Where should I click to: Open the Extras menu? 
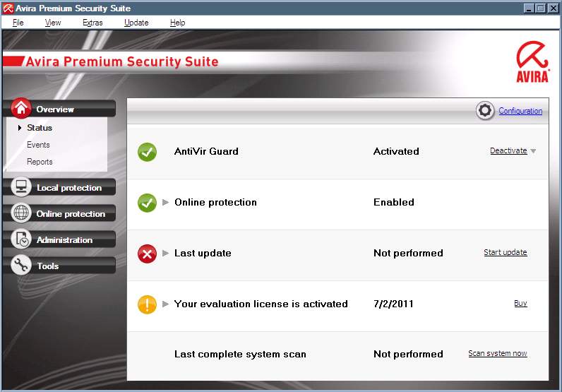tap(92, 23)
